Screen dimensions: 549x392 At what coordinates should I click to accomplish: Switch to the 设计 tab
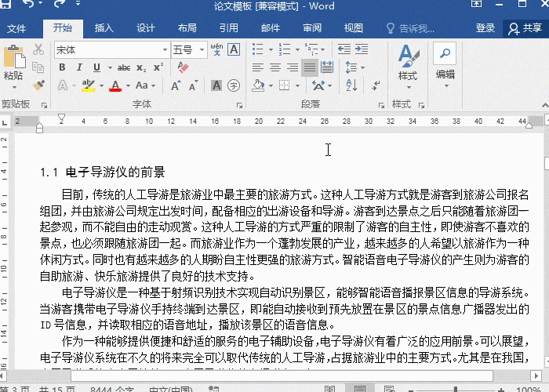pyautogui.click(x=146, y=28)
